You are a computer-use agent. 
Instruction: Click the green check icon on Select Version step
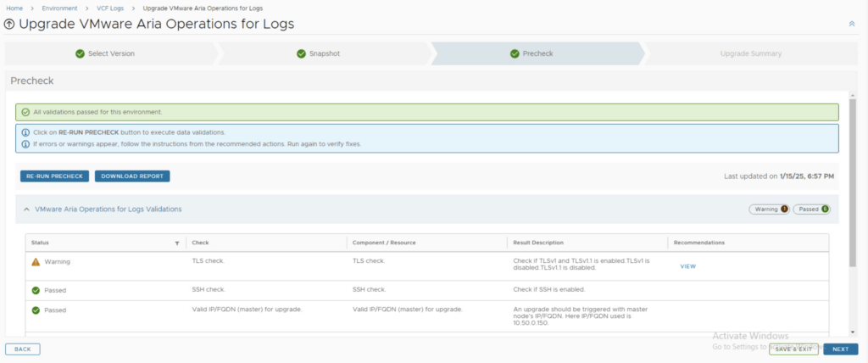pos(80,53)
